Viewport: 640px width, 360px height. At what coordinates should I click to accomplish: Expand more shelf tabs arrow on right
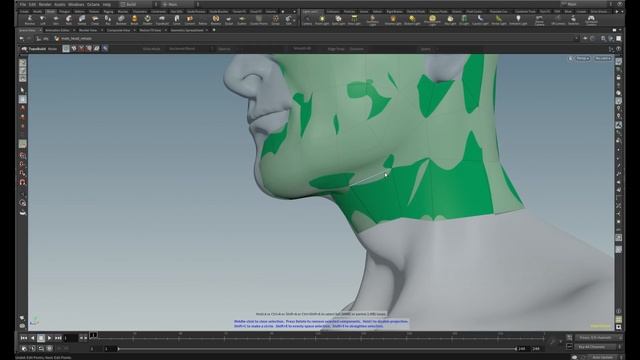tap(617, 11)
